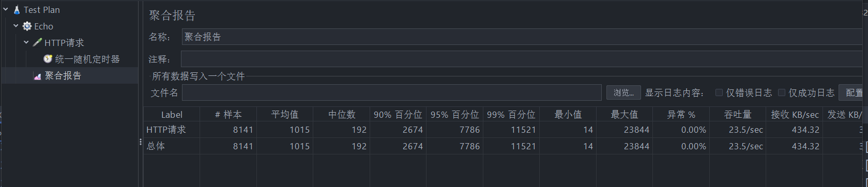Image resolution: width=868 pixels, height=187 pixels.
Task: Select 聚合报告 listener in the tree
Action: tap(63, 76)
